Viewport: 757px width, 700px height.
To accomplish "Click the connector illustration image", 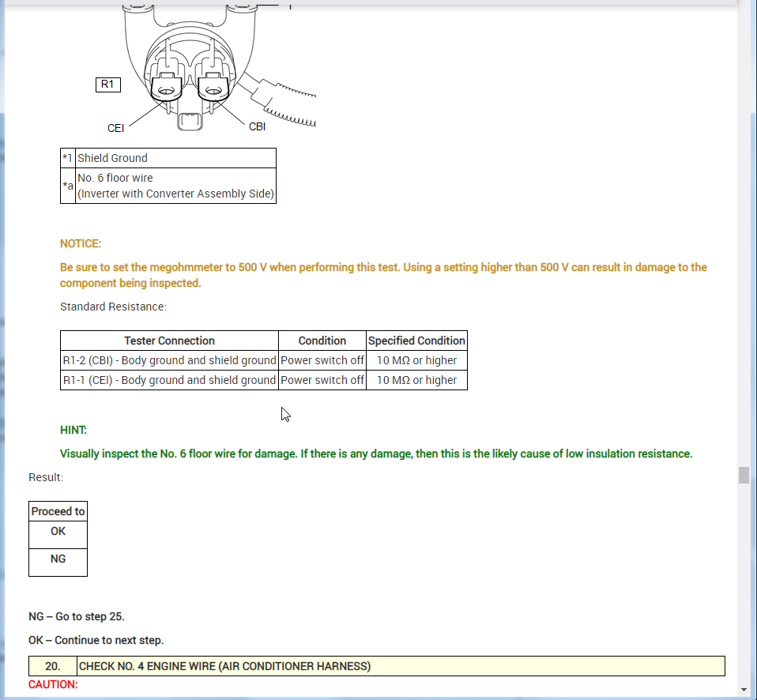I will (206, 69).
